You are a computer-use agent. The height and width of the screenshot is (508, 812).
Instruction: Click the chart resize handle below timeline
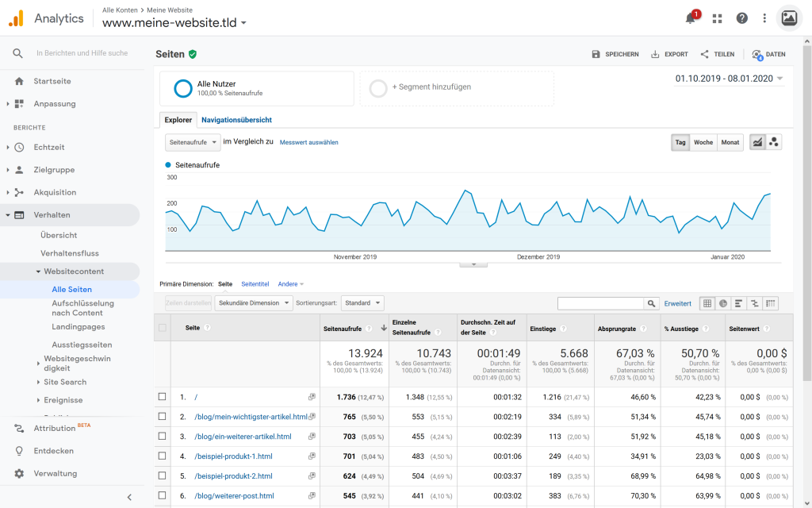click(x=473, y=264)
